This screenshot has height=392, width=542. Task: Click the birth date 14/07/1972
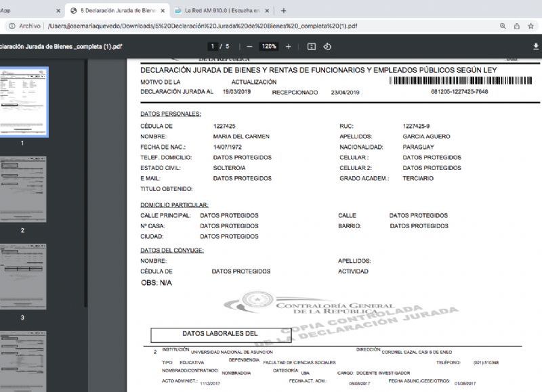[228, 147]
